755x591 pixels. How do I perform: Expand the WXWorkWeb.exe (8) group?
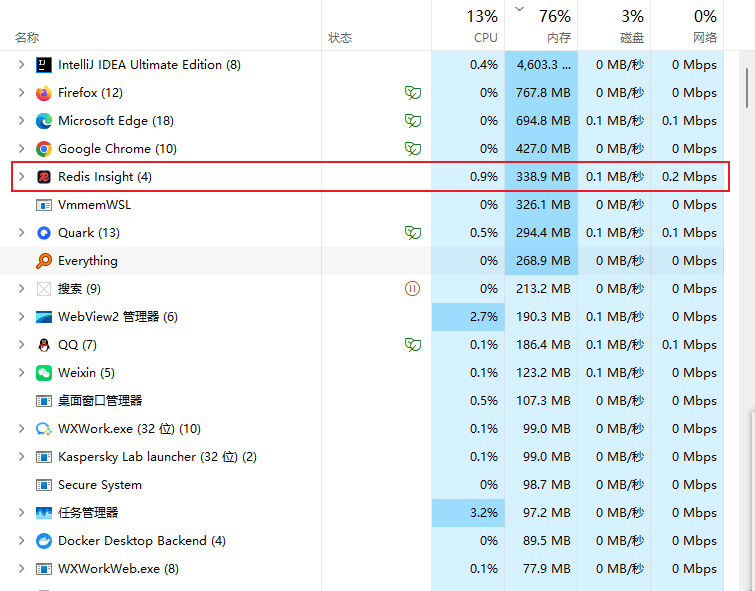(21, 569)
